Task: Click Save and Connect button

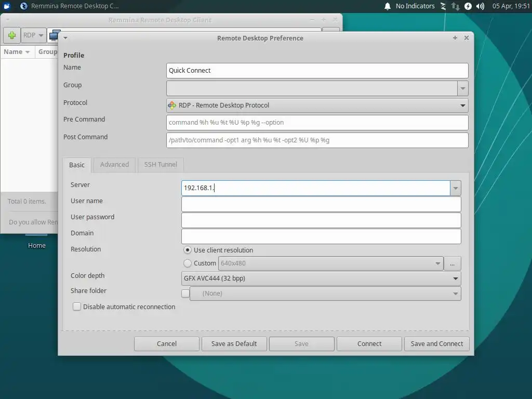Action: (x=436, y=344)
